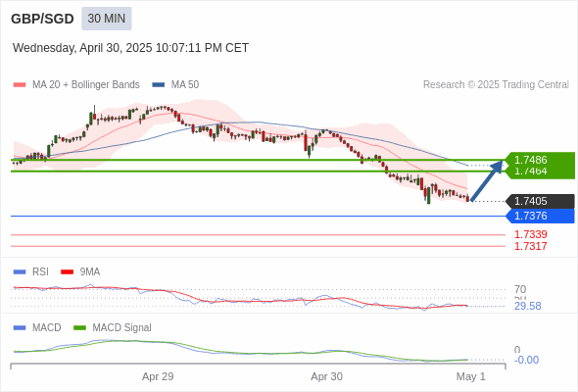Click the 1.7376 blue pivot price tag
Viewport: 578px width, 392px height.
(540, 216)
